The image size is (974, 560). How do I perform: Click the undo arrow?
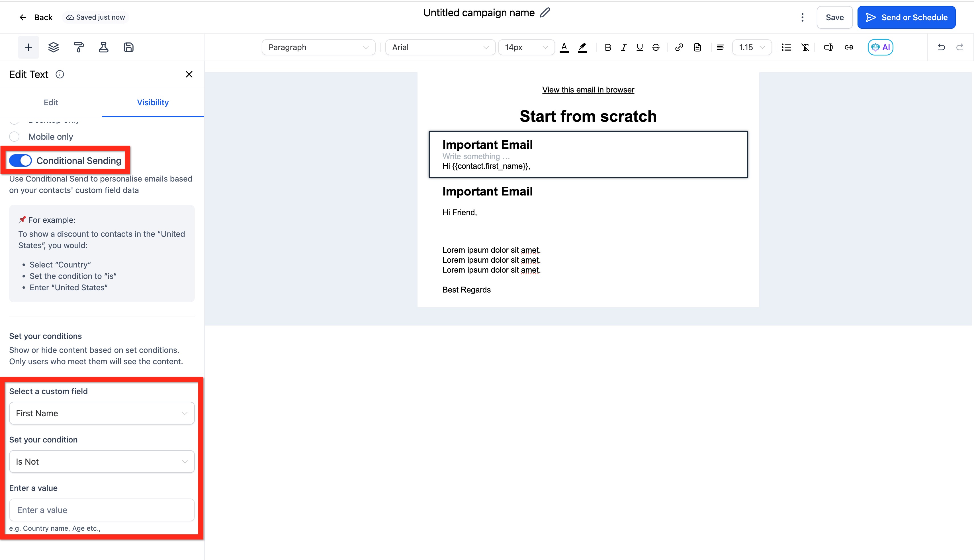coord(941,47)
